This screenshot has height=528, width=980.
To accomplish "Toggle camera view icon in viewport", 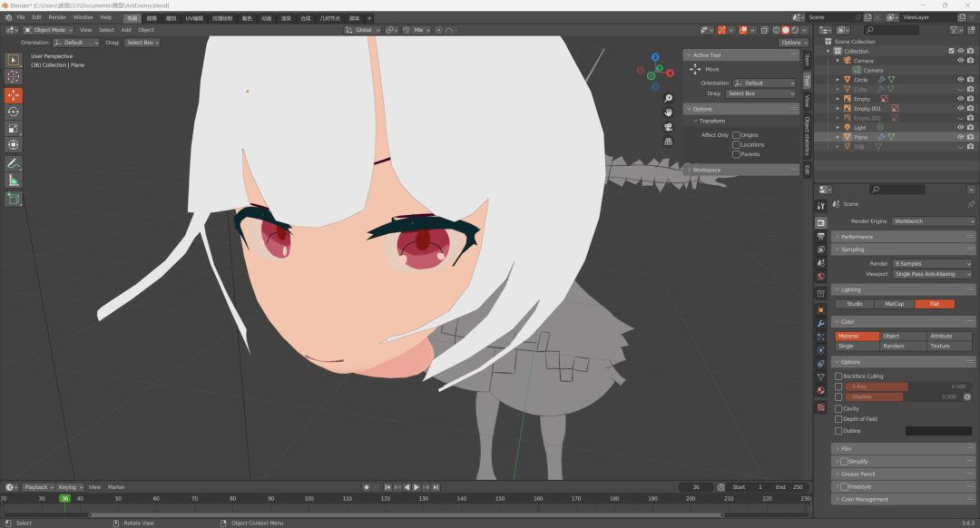I will click(x=668, y=127).
